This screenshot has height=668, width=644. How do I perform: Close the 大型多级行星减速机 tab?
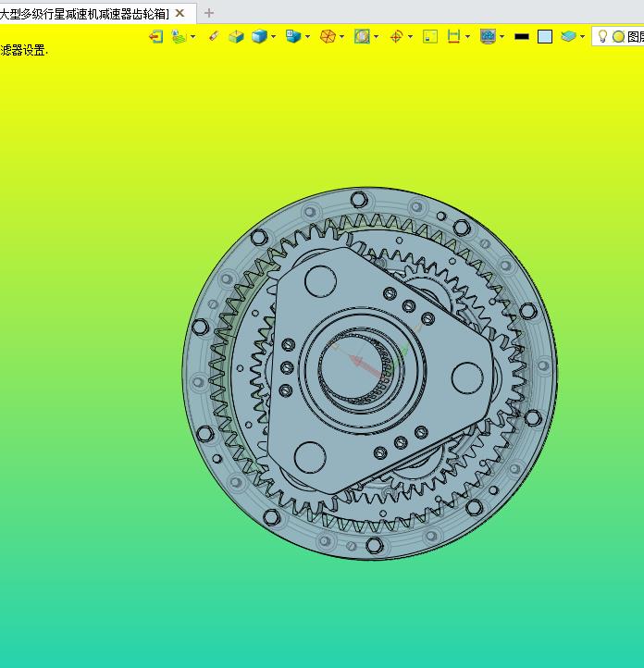pyautogui.click(x=180, y=13)
